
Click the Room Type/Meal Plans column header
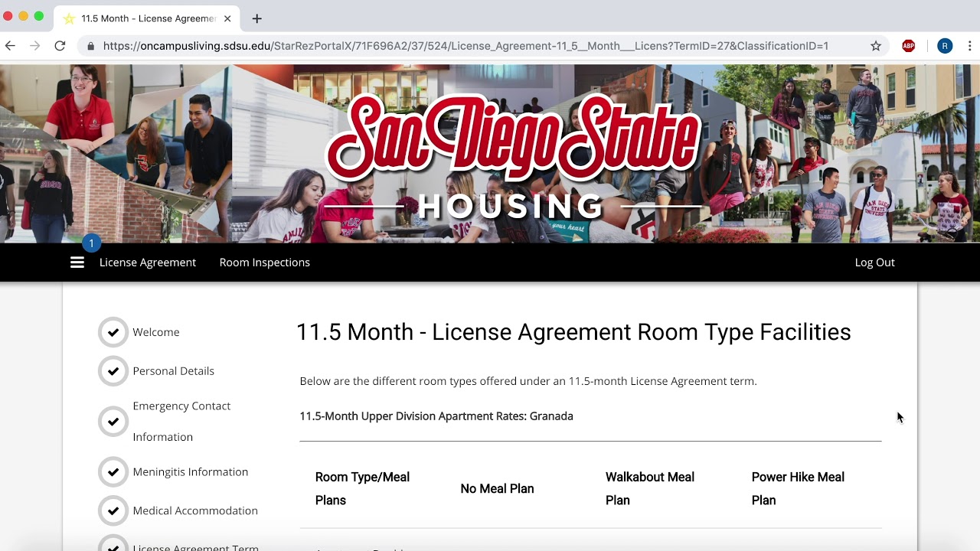(x=362, y=489)
